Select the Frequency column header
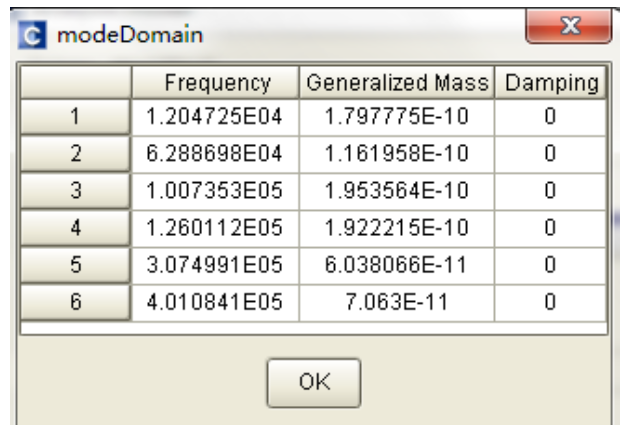620x436 pixels. 216,83
